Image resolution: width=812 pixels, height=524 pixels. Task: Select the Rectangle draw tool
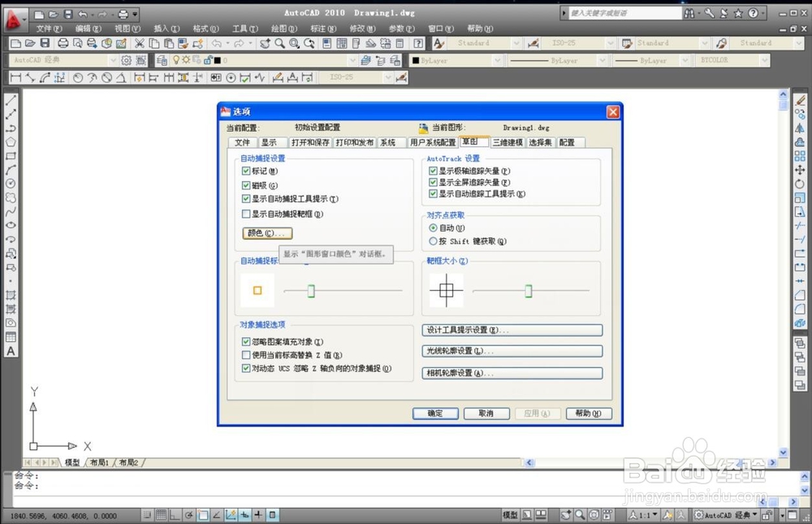point(11,156)
